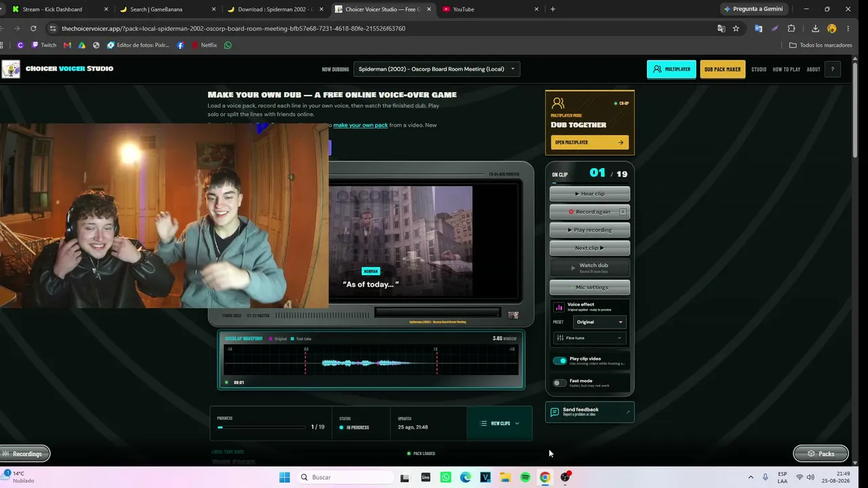Click the Voice effect equalizer icon
The height and width of the screenshot is (488, 868).
click(x=559, y=307)
